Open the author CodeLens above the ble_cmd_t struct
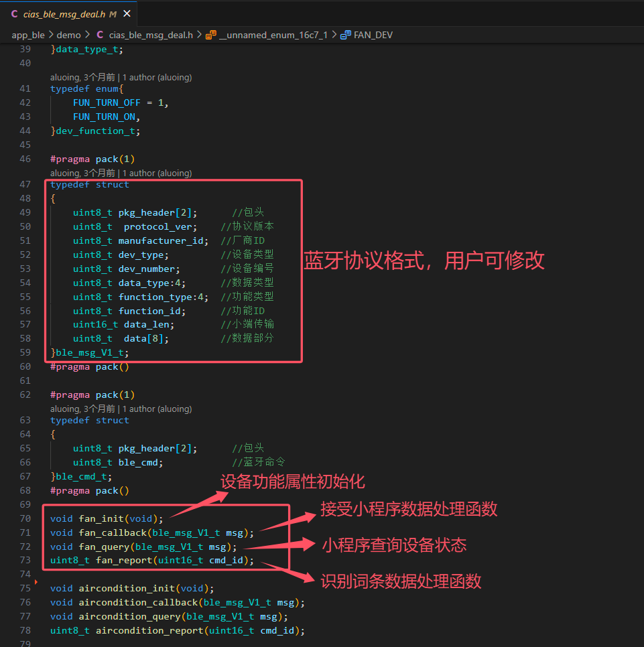This screenshot has width=644, height=647. [x=121, y=409]
